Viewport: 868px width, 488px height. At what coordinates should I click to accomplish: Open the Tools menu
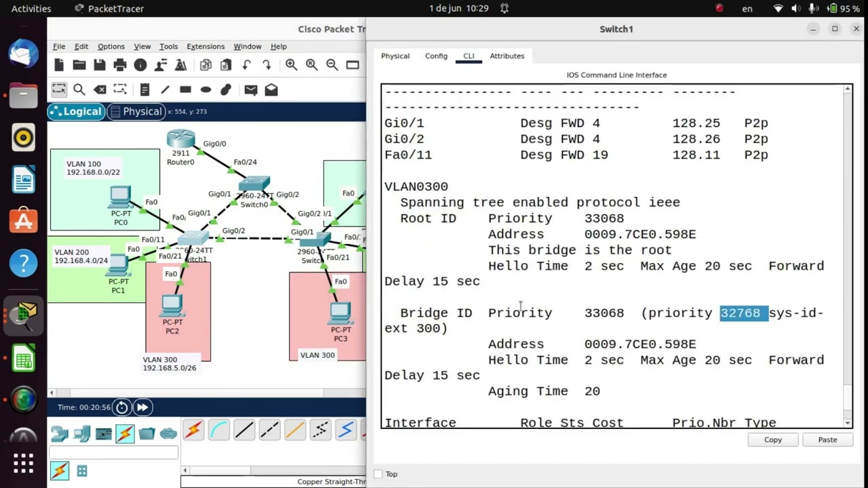pos(169,47)
